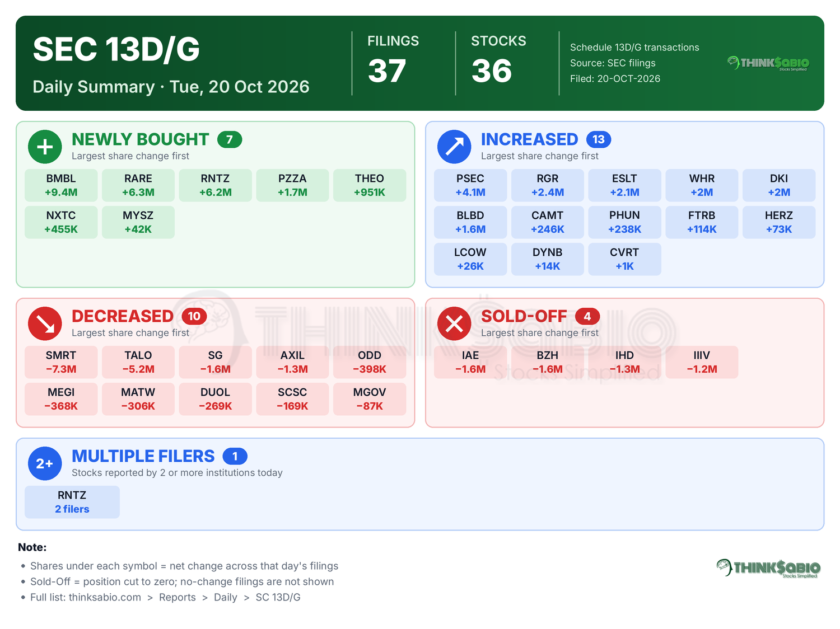Select the MGOV −87K tile
The image size is (840, 629).
click(370, 399)
